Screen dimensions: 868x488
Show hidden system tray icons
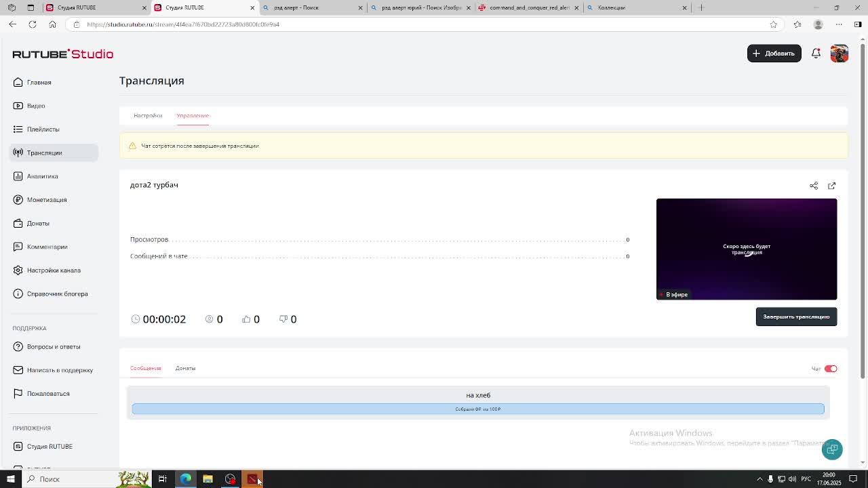point(759,479)
